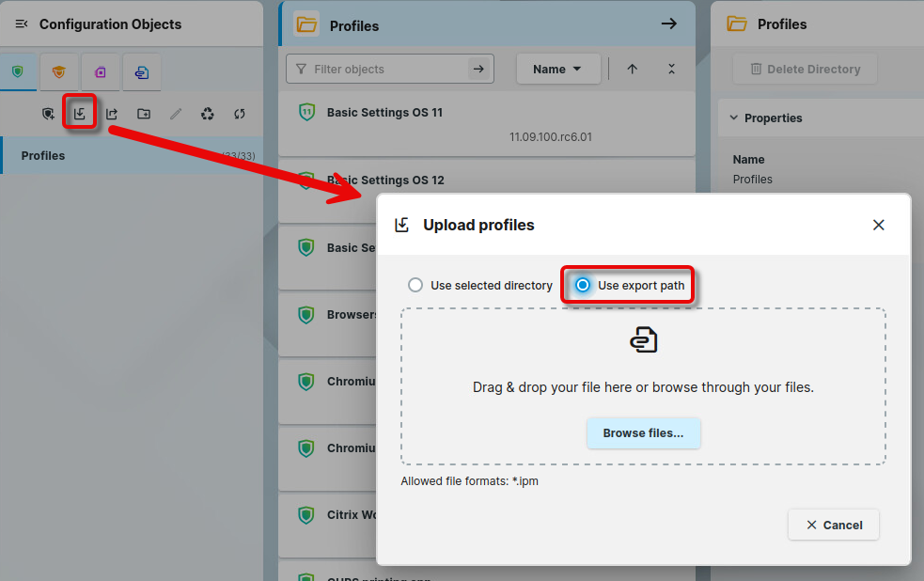
Task: Switch to the orange graduation cap tab
Action: coord(59,71)
